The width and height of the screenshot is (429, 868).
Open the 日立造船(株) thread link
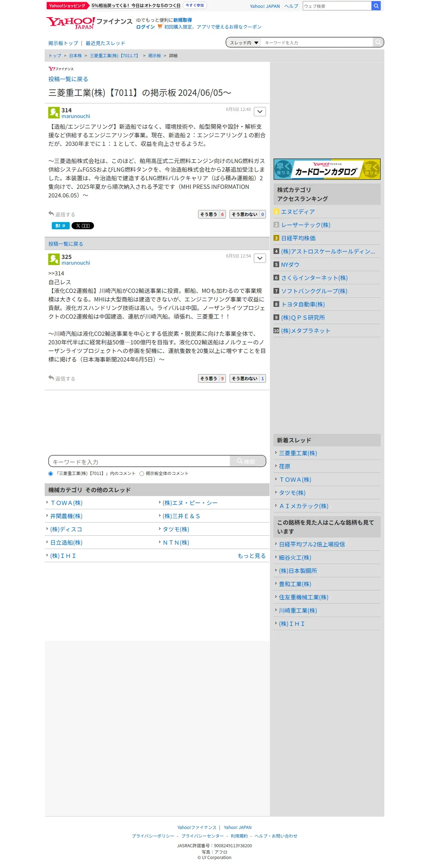(x=66, y=543)
